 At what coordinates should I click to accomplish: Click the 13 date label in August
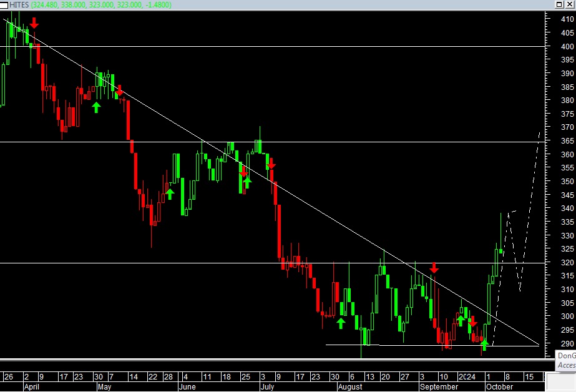(370, 377)
